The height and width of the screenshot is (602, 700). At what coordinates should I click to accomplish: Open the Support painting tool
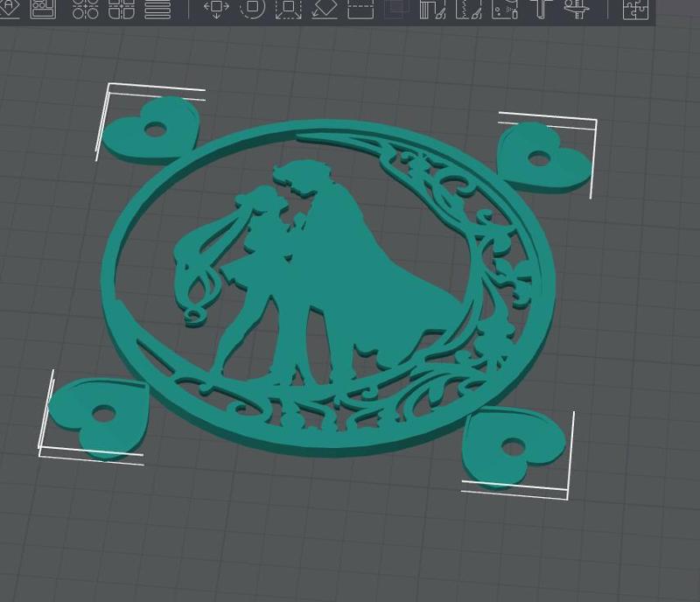(432, 9)
